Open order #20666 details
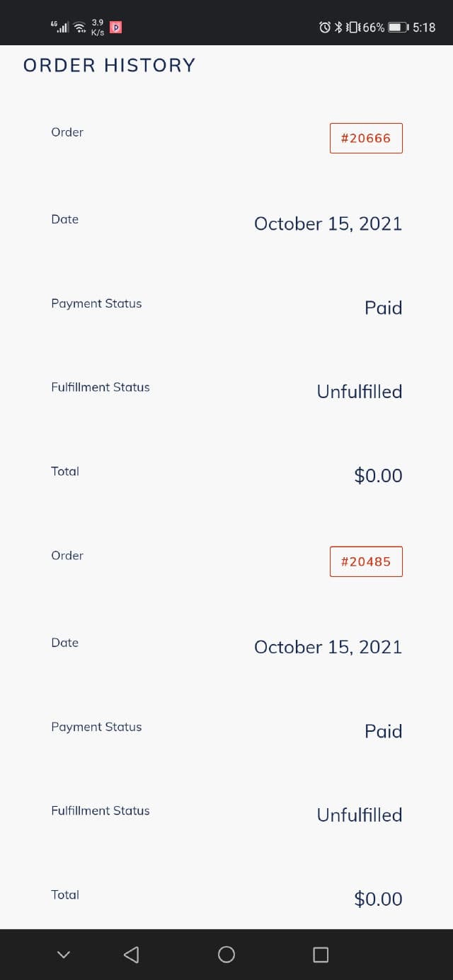Image resolution: width=453 pixels, height=980 pixels. [366, 138]
